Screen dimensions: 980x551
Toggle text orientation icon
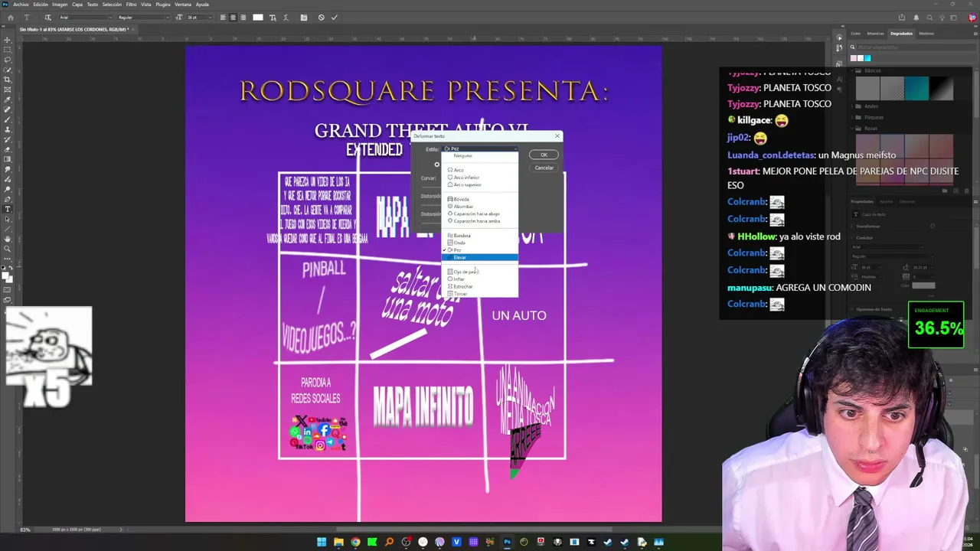click(x=48, y=18)
